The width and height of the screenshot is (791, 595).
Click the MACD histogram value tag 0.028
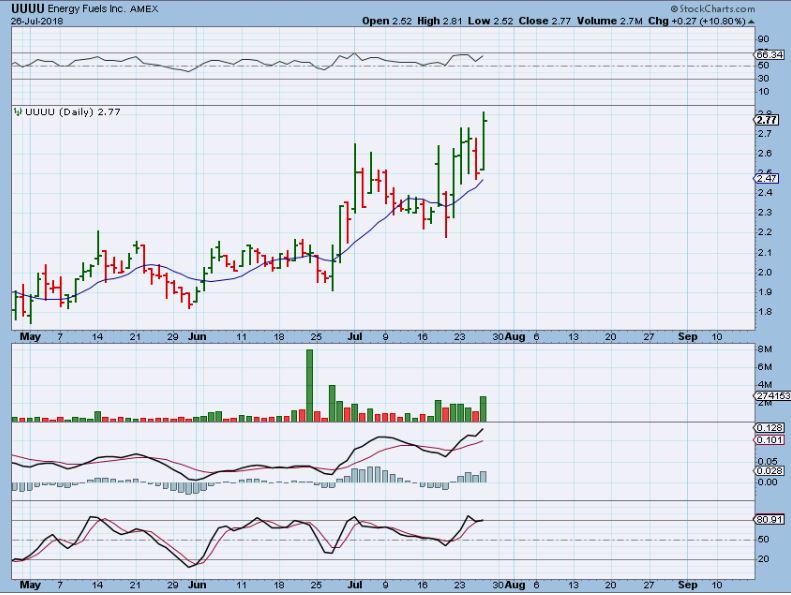point(767,470)
